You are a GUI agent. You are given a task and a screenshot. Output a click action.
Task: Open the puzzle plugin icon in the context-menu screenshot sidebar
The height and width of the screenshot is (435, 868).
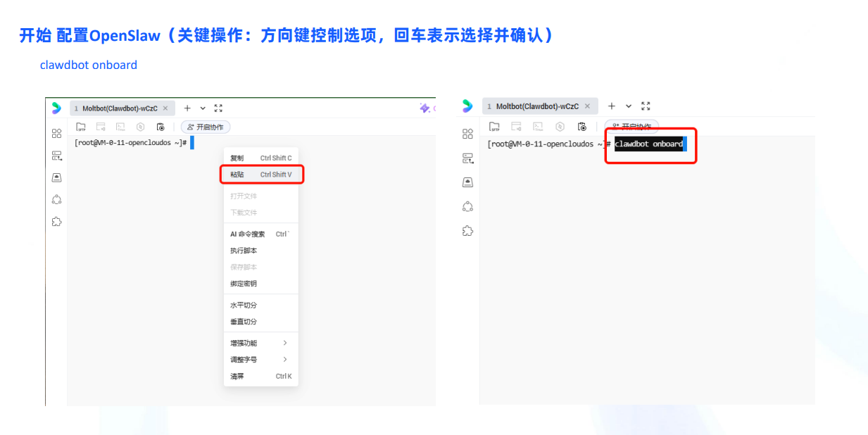click(x=56, y=221)
